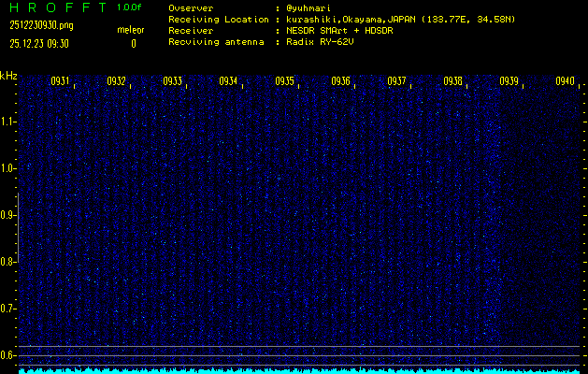
Task: Click the 1.0.0f version label
Action: click(130, 7)
